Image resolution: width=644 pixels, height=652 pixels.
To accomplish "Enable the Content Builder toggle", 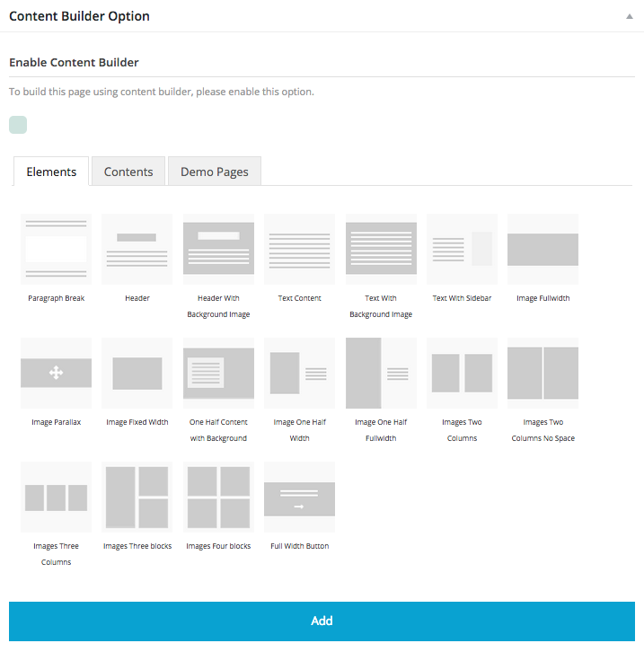I will (18, 125).
